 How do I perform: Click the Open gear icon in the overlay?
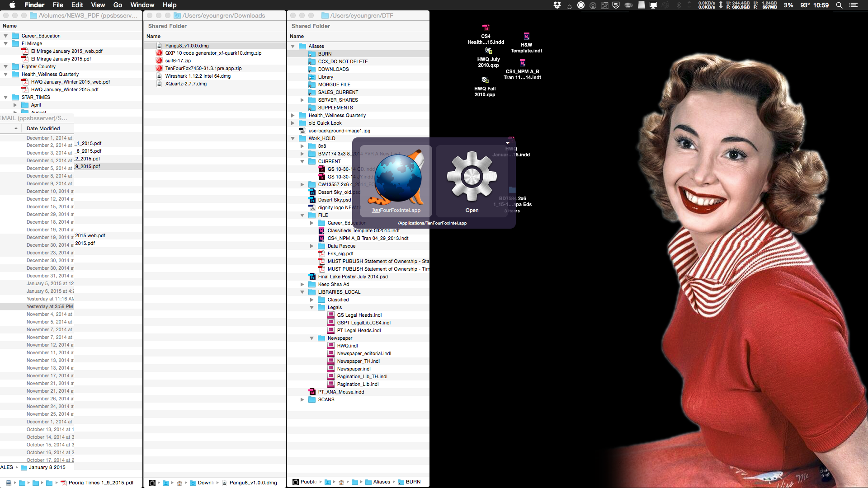click(472, 176)
